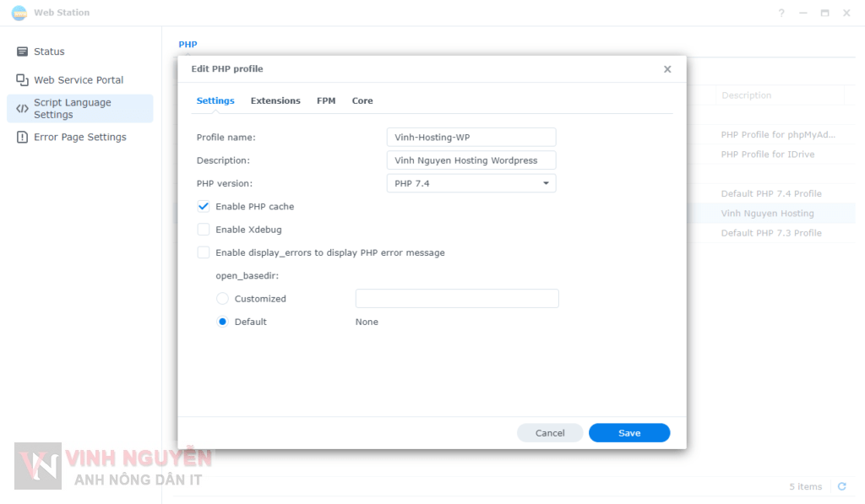This screenshot has height=504, width=865.
Task: Click the Error Page Settings icon
Action: (x=23, y=138)
